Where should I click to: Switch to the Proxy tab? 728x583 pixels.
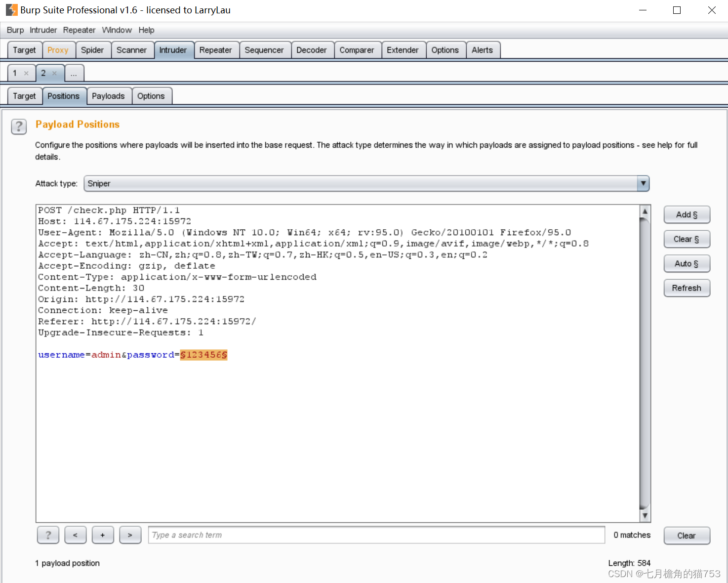[x=58, y=50]
